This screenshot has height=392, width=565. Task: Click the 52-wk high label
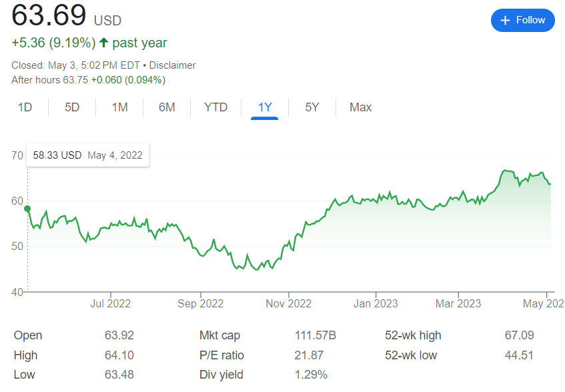tap(413, 335)
